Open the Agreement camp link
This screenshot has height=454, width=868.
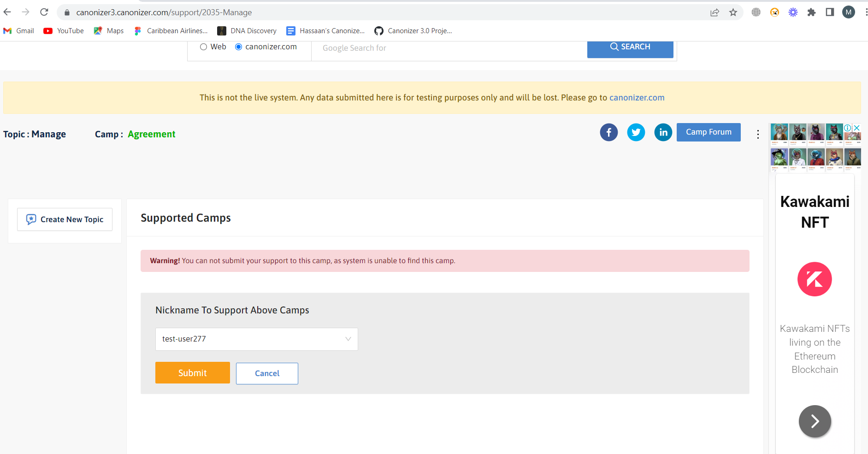tap(151, 134)
